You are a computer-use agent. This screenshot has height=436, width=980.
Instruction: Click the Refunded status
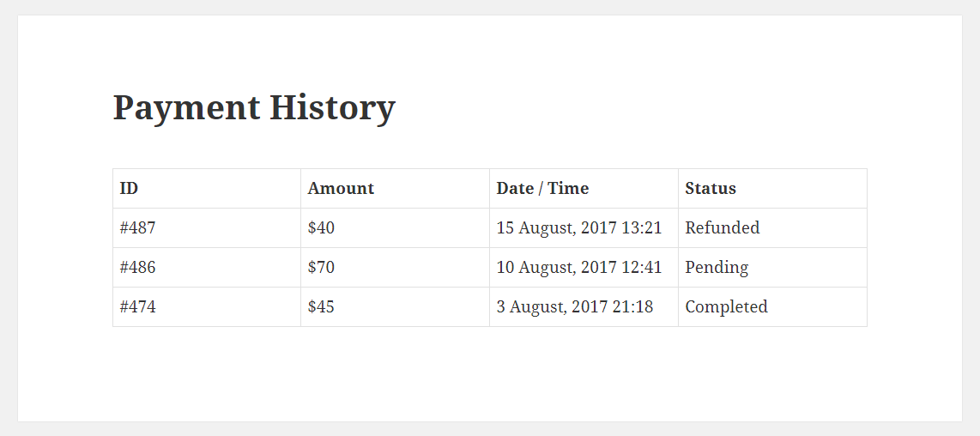(x=723, y=227)
